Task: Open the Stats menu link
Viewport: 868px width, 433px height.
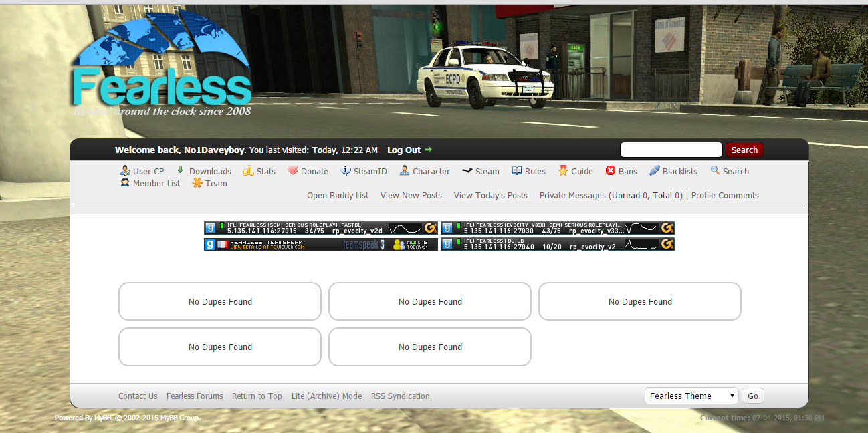Action: [266, 171]
